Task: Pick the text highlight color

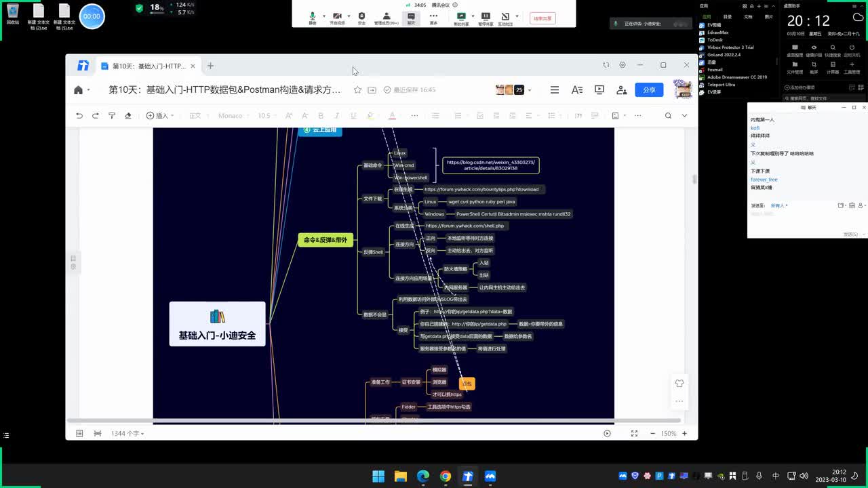Action: [x=370, y=116]
